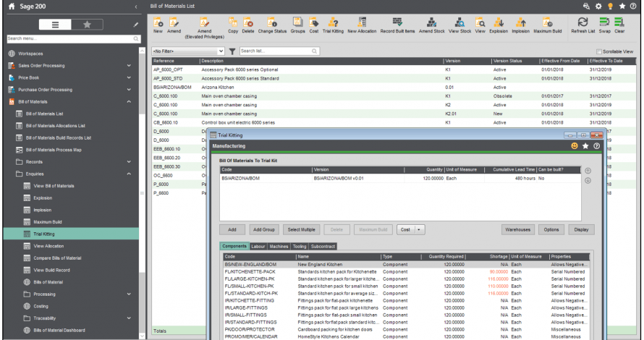Image resolution: width=644 pixels, height=340 pixels.
Task: Expand the Records folder
Action: pos(129,162)
